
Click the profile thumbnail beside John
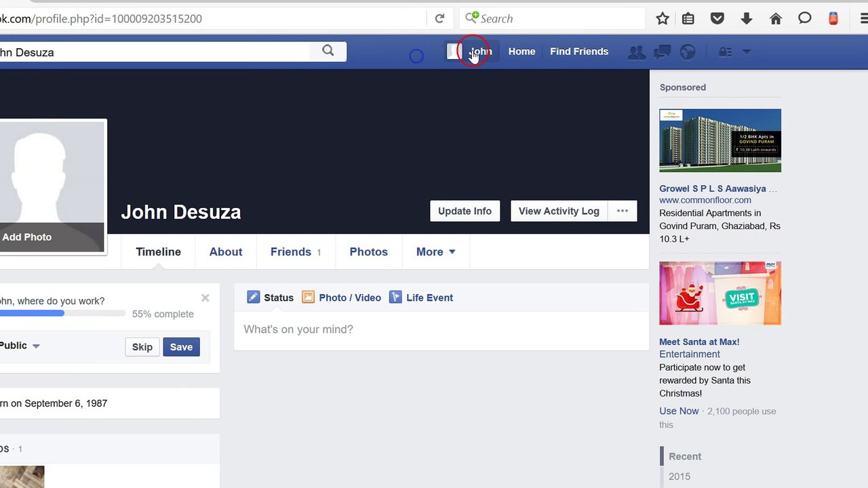453,52
